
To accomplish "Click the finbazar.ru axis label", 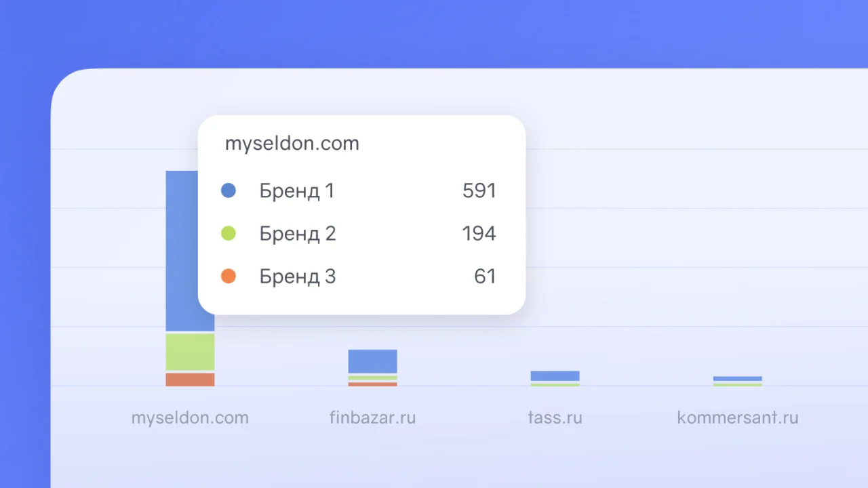I will (x=372, y=418).
